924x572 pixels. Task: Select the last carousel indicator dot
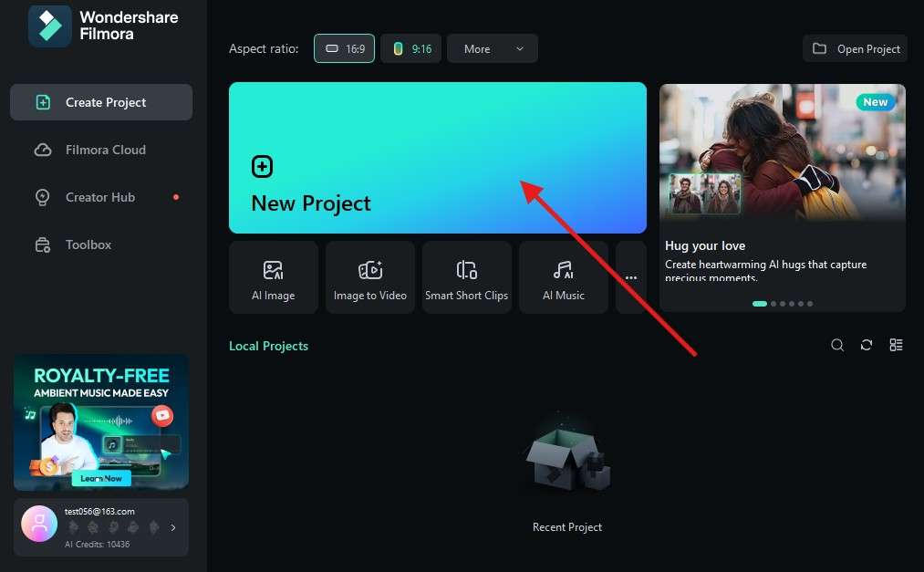pos(810,304)
